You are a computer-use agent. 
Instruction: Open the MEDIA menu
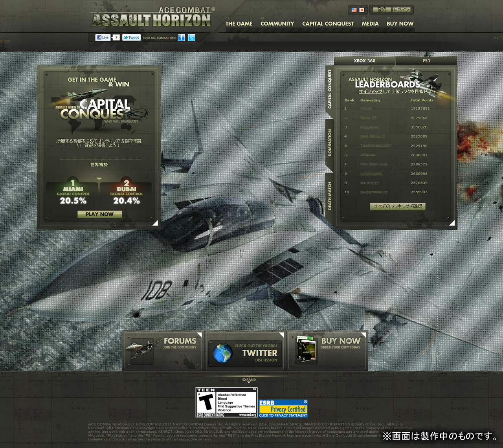pos(370,24)
